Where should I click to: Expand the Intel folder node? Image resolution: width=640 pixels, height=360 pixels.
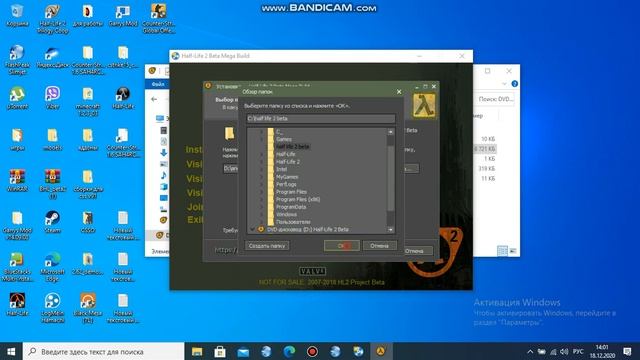pyautogui.click(x=262, y=169)
